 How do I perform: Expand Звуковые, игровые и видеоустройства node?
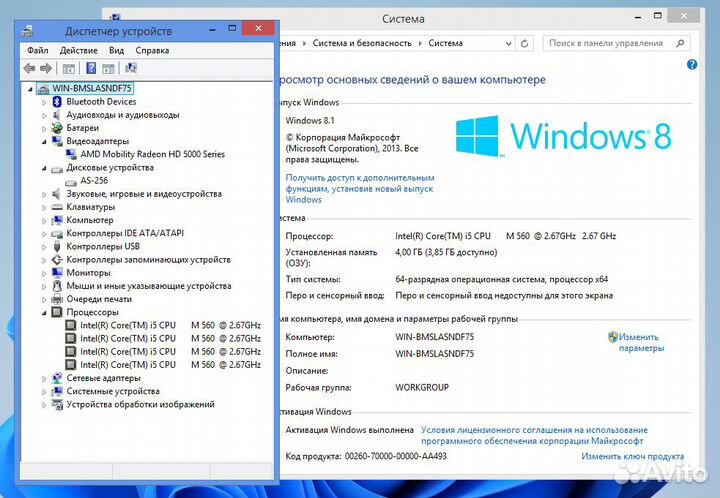[45, 195]
